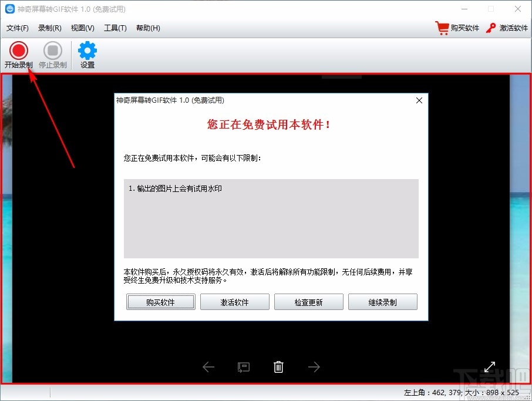
Task: Open the 视图(V) menu
Action: pyautogui.click(x=82, y=28)
